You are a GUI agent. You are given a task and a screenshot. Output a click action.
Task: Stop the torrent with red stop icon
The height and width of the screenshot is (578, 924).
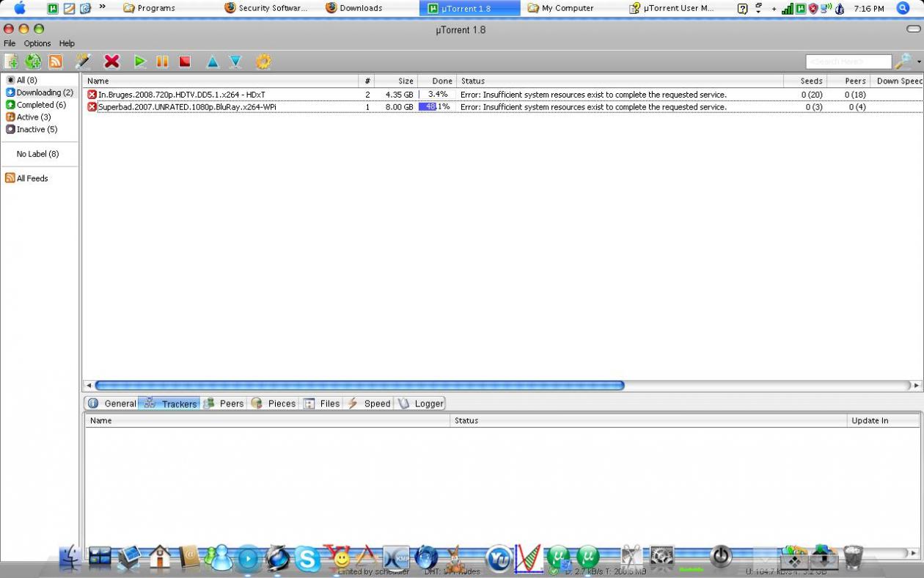point(185,62)
